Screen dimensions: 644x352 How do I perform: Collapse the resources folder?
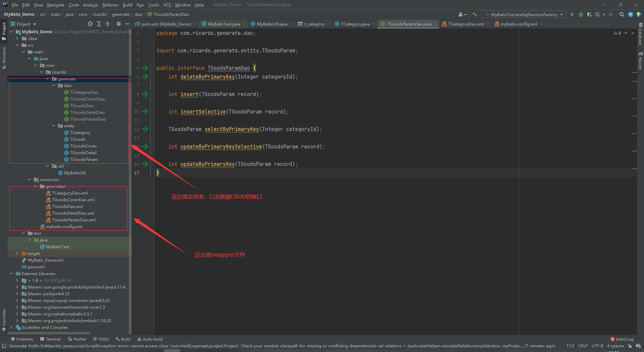click(30, 180)
